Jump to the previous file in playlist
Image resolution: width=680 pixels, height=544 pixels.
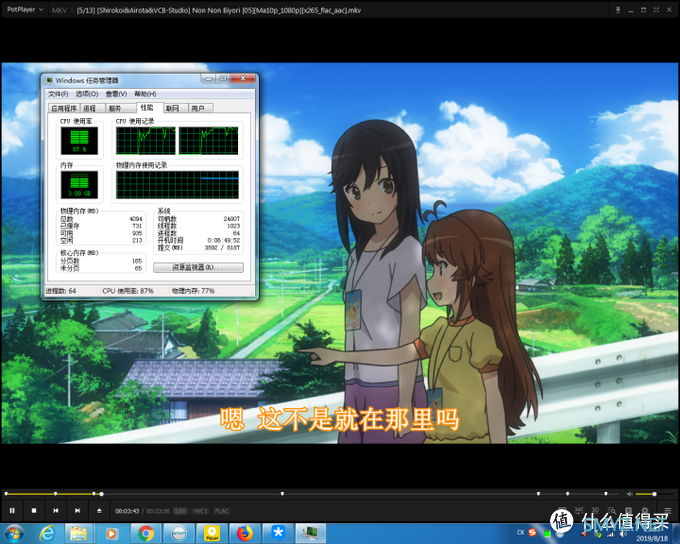(x=56, y=511)
